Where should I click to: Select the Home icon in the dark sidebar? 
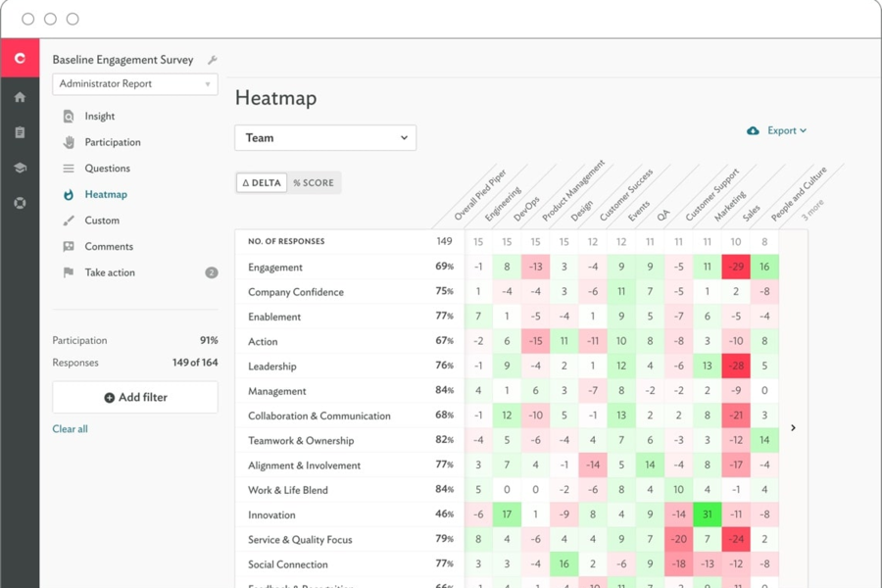20,96
